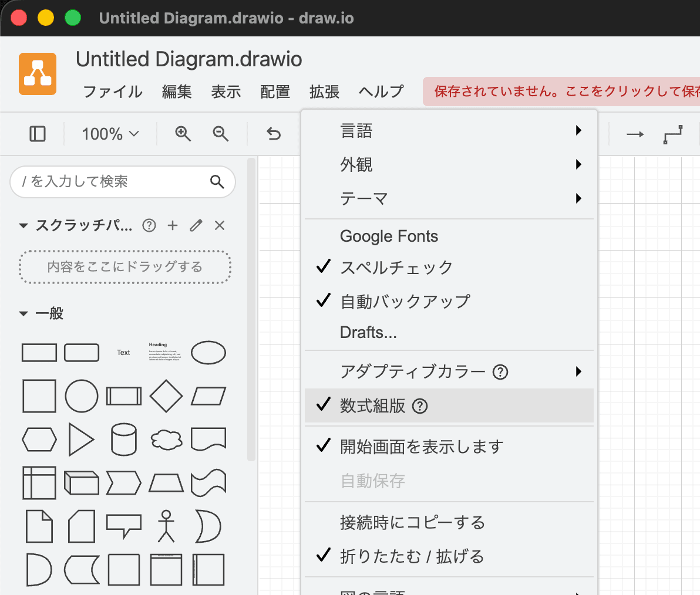Select the cylinder shape

coord(124,440)
